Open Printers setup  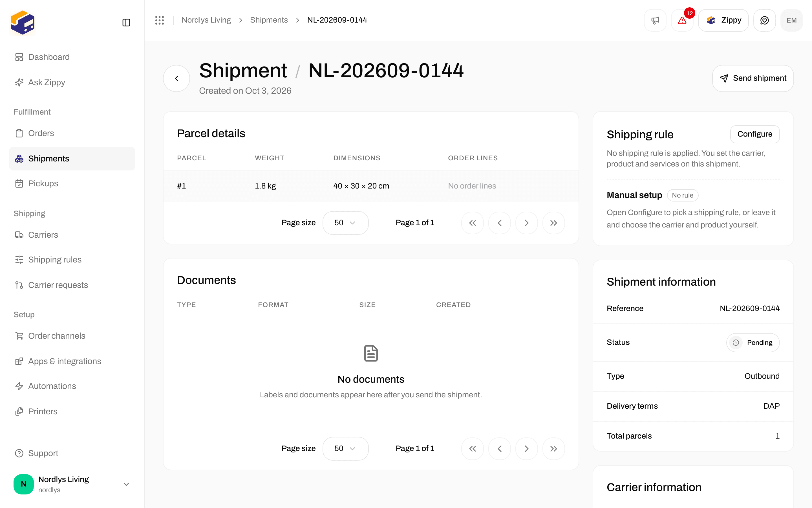point(72,411)
